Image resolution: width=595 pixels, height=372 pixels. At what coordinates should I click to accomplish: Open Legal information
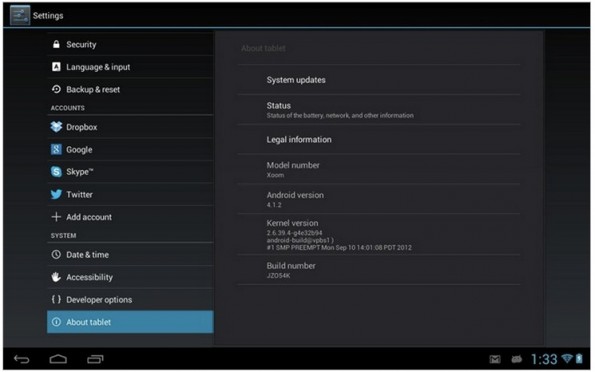pos(379,139)
